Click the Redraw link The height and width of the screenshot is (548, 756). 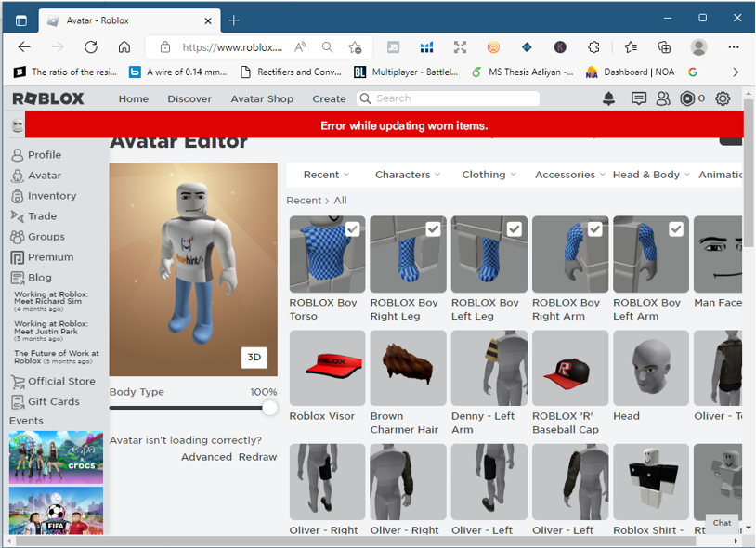click(x=257, y=457)
